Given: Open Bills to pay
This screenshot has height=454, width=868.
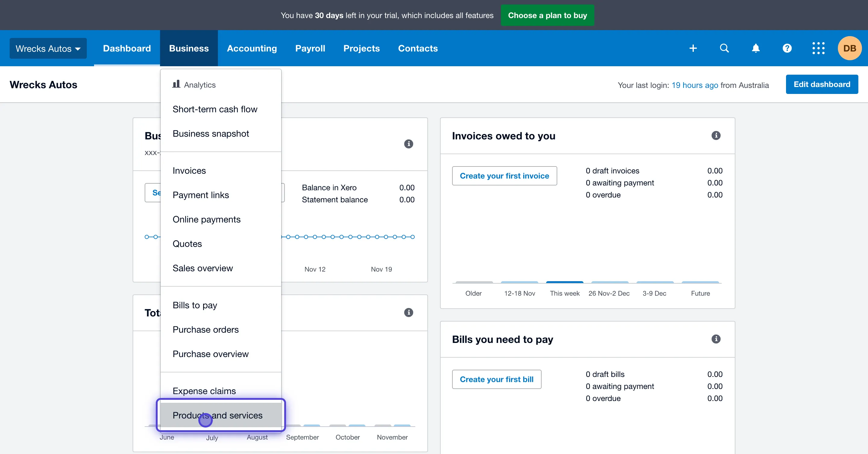Looking at the screenshot, I should tap(221, 305).
